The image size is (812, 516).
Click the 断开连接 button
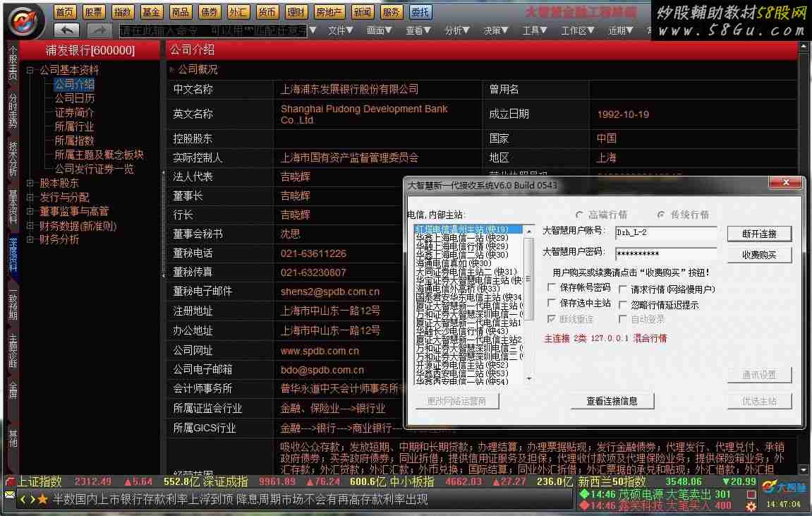click(x=759, y=234)
